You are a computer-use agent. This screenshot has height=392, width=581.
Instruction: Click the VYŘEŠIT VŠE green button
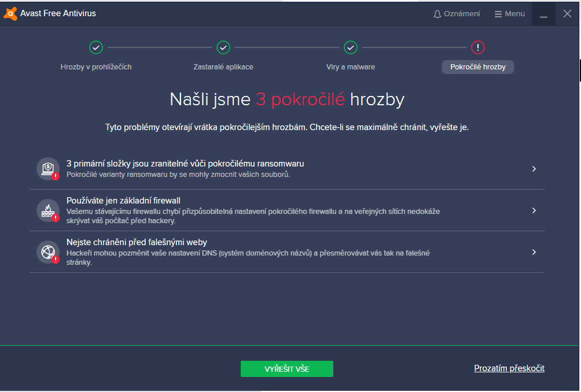(287, 369)
